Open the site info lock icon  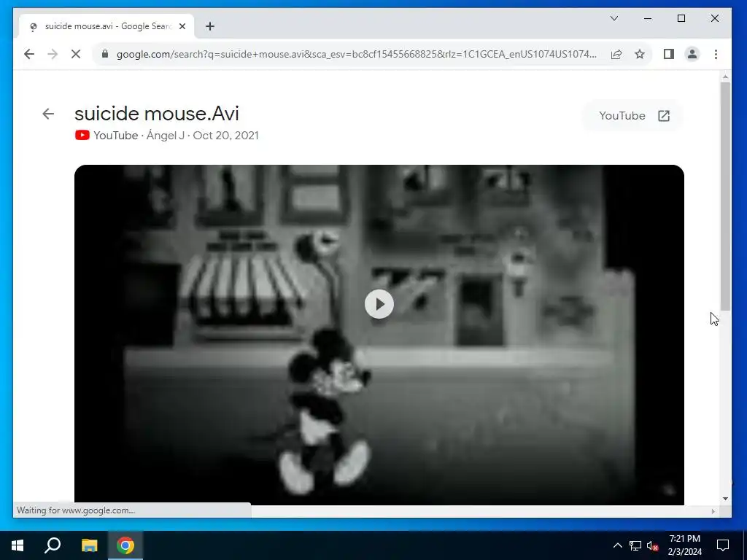pyautogui.click(x=105, y=54)
